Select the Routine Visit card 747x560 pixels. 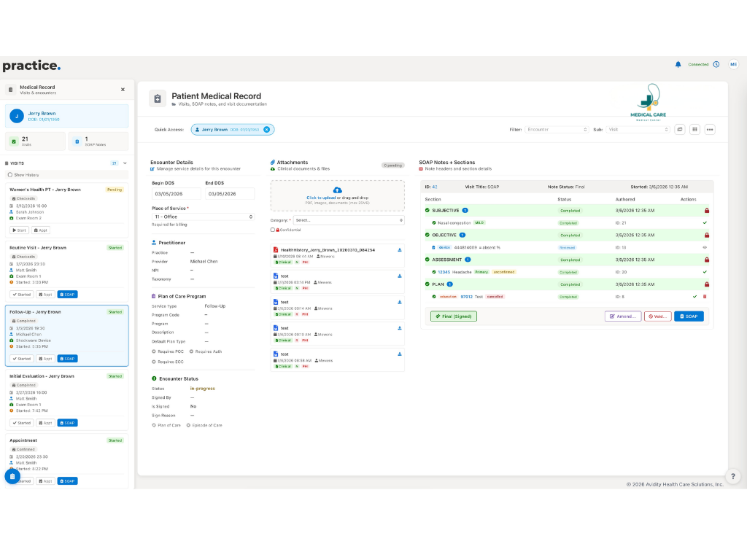[66, 273]
